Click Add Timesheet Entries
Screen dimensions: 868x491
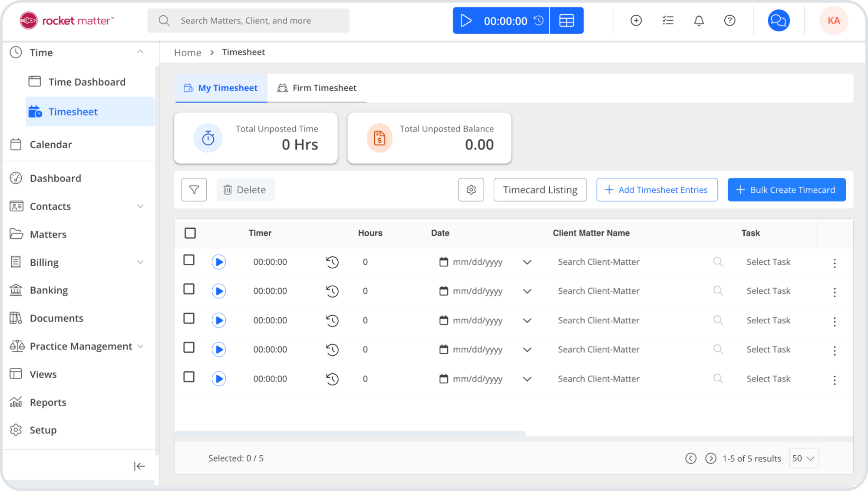coord(657,190)
